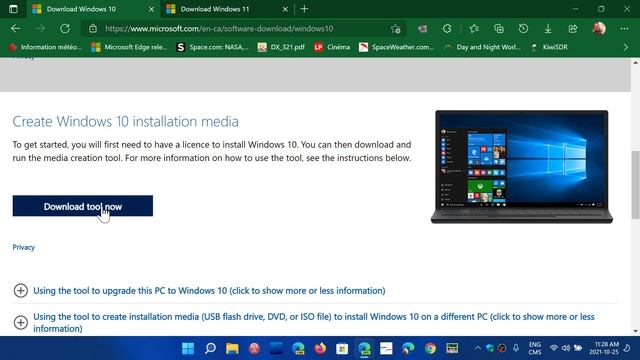
Task: Open the Privacy link below download button
Action: tap(24, 247)
